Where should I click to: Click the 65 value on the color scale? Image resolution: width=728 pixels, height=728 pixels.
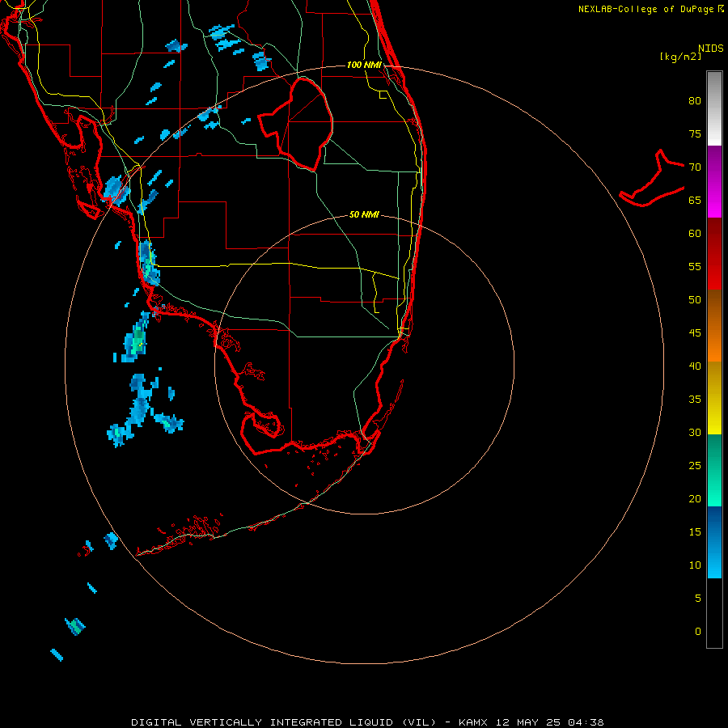[x=695, y=200]
